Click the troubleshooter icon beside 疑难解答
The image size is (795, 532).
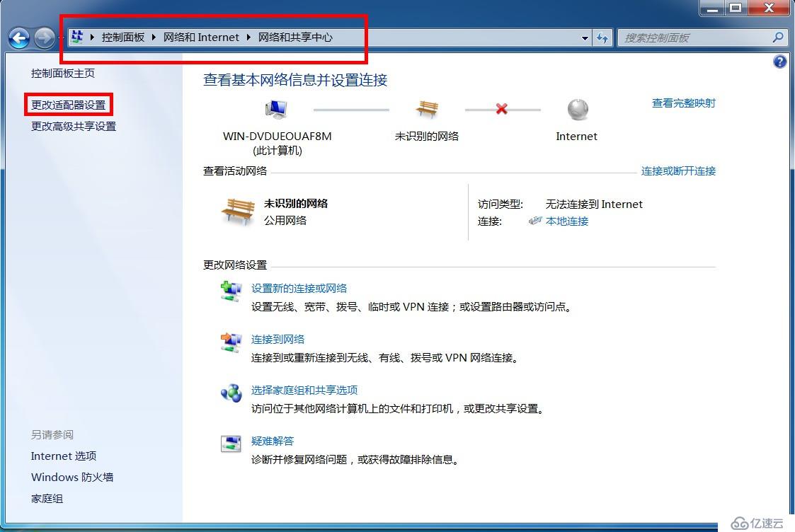click(x=231, y=444)
